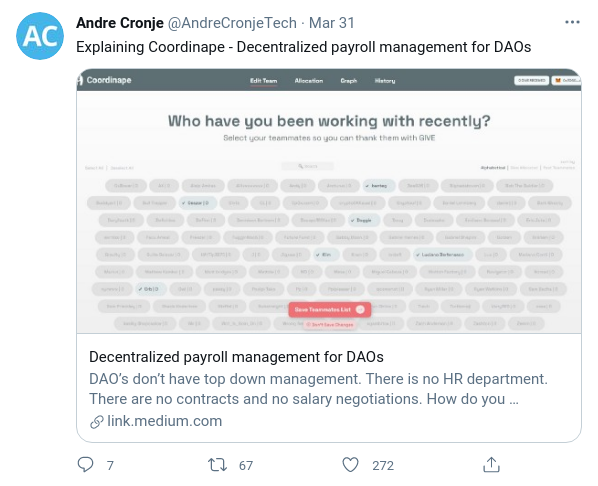Image resolution: width=598 pixels, height=486 pixels.
Task: Click the AC profile avatar
Action: pyautogui.click(x=40, y=36)
